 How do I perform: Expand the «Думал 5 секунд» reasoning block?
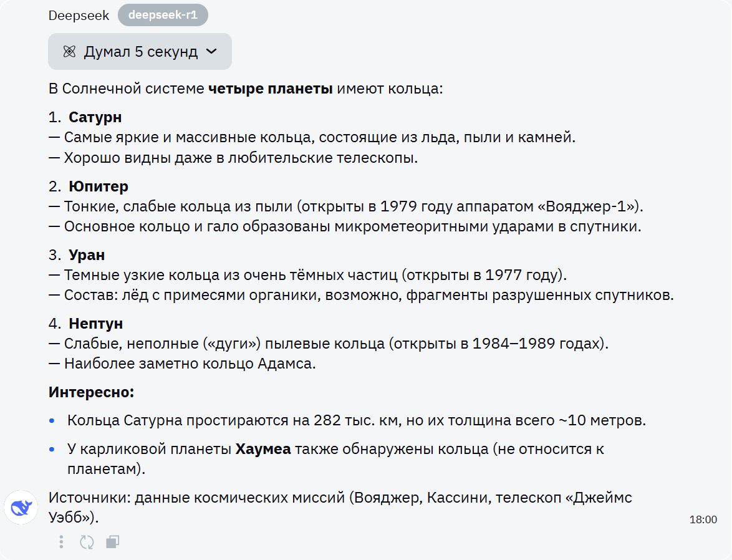pyautogui.click(x=140, y=51)
